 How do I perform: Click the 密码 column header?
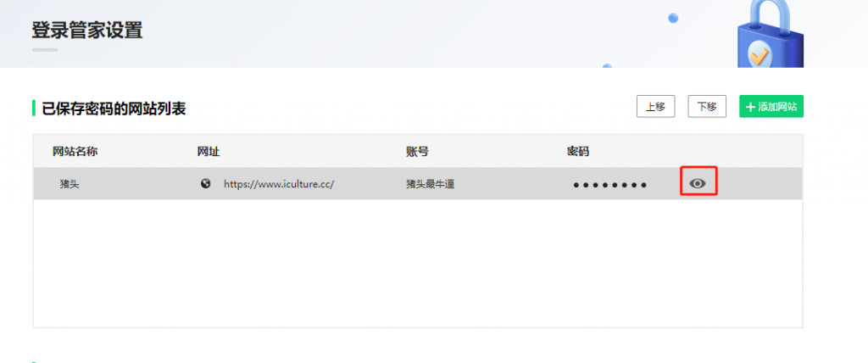[x=578, y=151]
